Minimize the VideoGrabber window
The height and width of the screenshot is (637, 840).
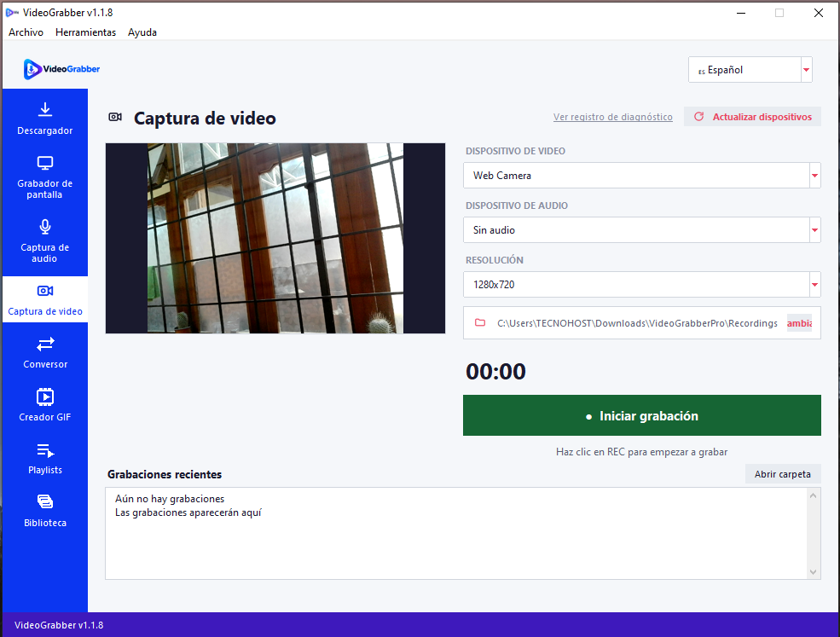741,13
